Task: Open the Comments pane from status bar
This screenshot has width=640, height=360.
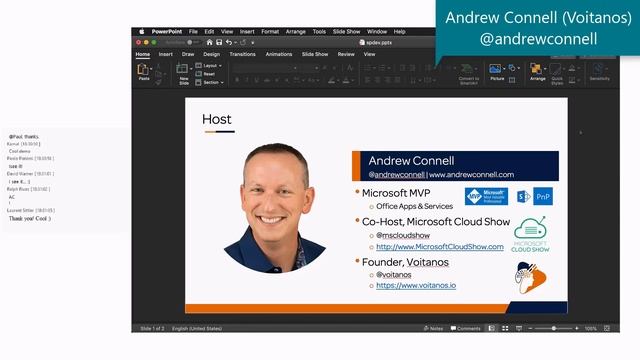Action: pyautogui.click(x=465, y=328)
